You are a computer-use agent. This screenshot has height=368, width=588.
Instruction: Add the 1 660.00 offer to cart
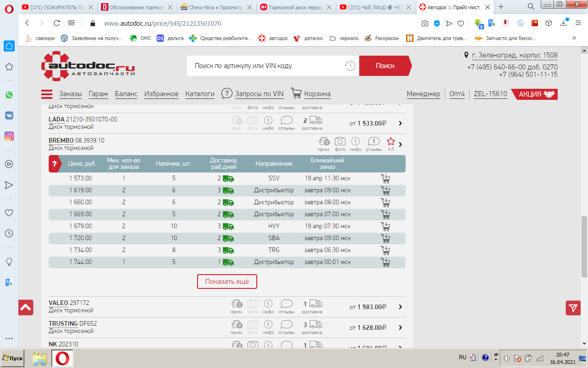click(385, 202)
